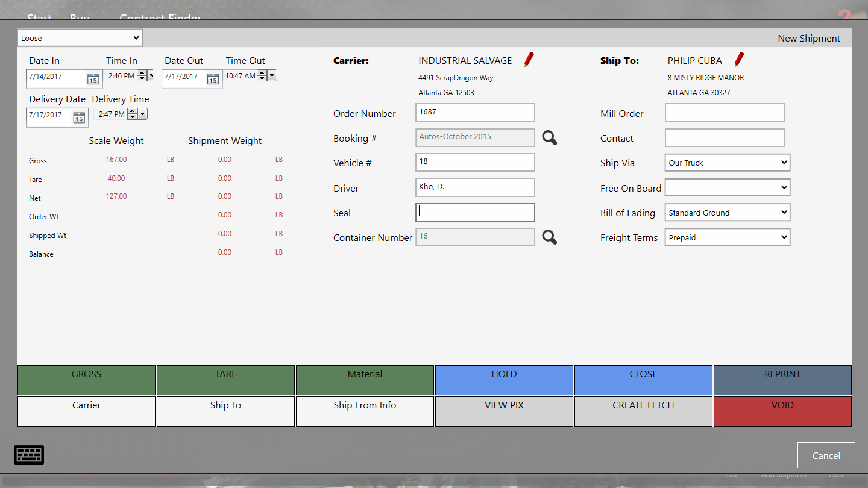Click the New Shipment title text
868x488 pixels.
click(809, 38)
